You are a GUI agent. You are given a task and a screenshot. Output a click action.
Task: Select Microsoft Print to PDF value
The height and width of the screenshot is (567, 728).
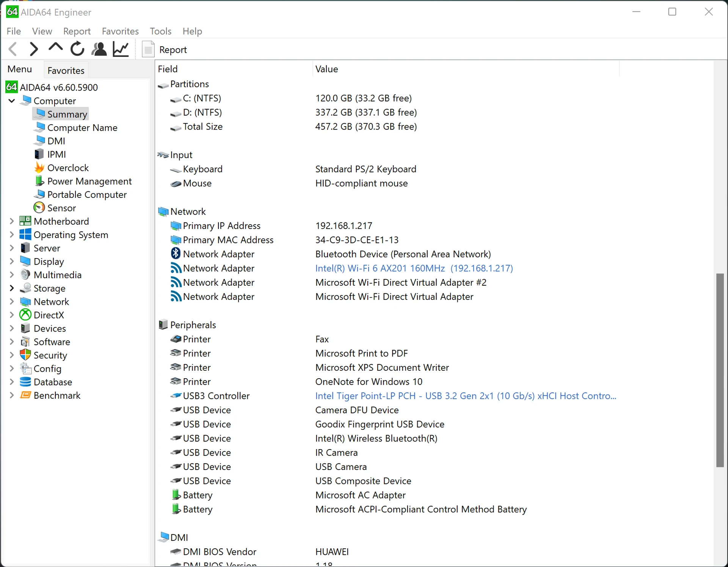click(361, 354)
